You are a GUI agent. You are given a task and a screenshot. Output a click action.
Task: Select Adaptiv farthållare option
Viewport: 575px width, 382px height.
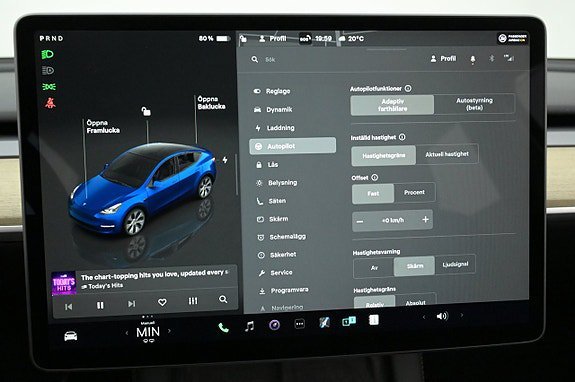[392, 105]
